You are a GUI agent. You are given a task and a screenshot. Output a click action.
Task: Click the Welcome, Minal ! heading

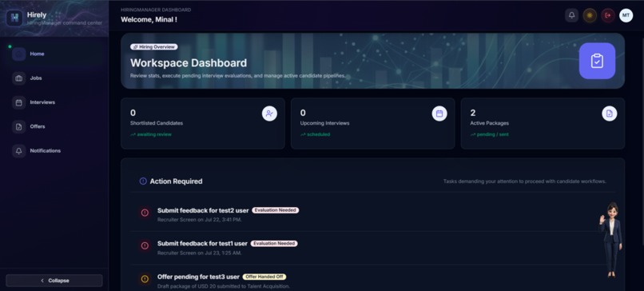point(149,19)
